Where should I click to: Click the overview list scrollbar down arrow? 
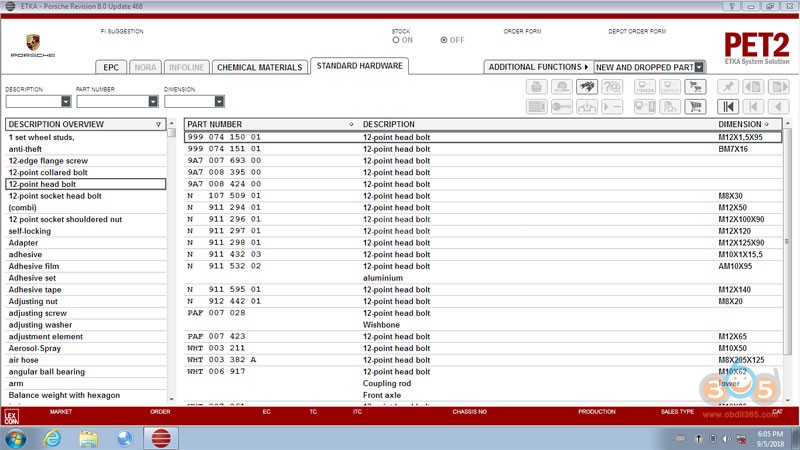(x=171, y=399)
